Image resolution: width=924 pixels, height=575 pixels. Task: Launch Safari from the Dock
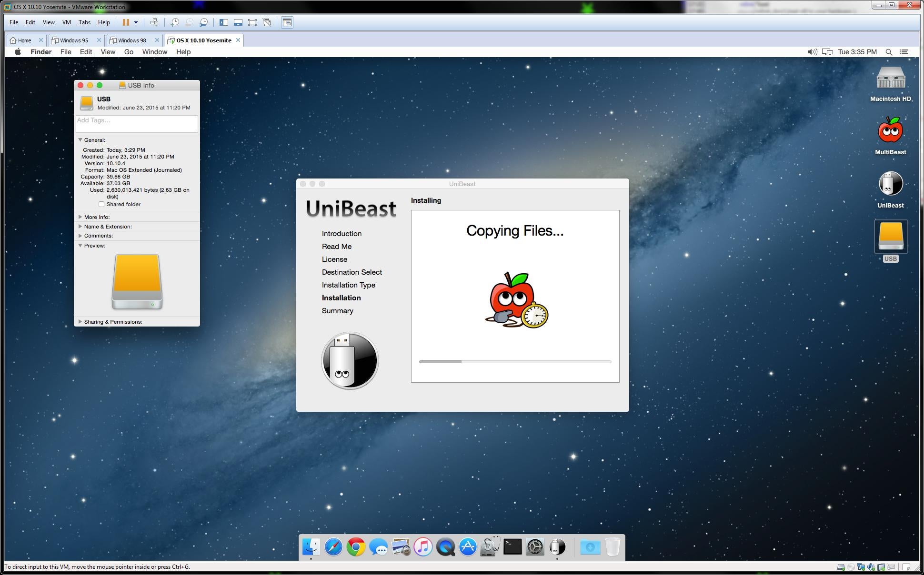333,547
